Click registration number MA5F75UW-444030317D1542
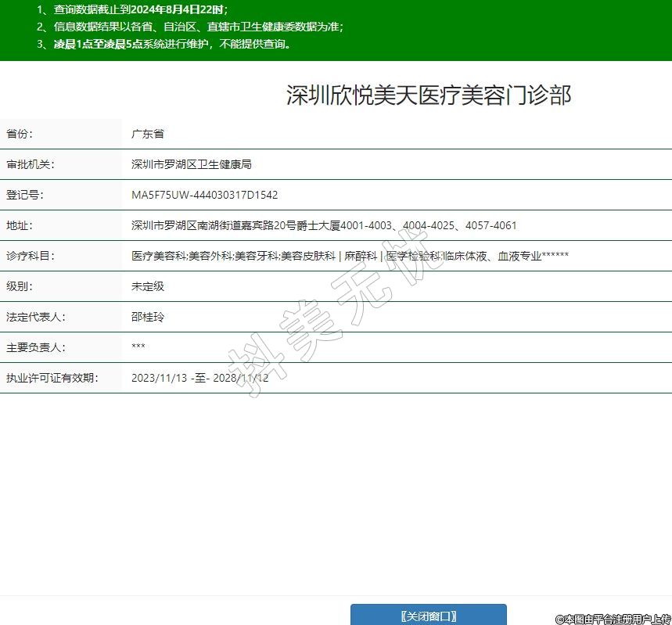Image resolution: width=672 pixels, height=625 pixels. coord(205,195)
